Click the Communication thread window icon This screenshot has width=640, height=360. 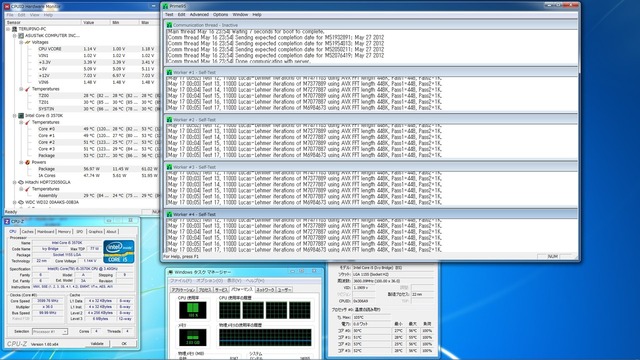point(169,25)
